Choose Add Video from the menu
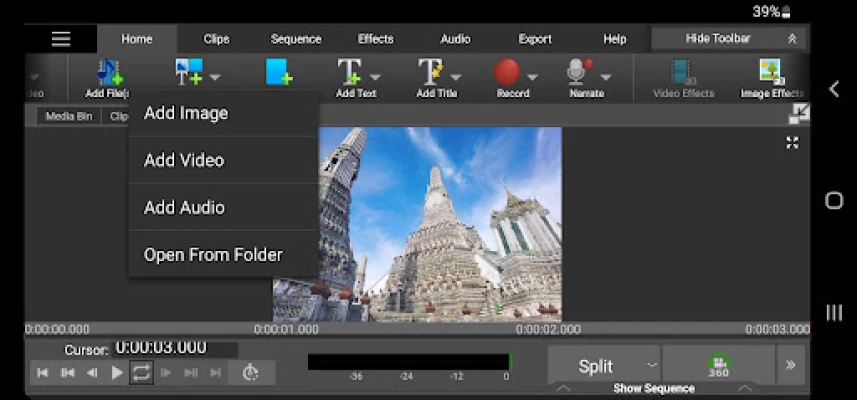 point(224,160)
